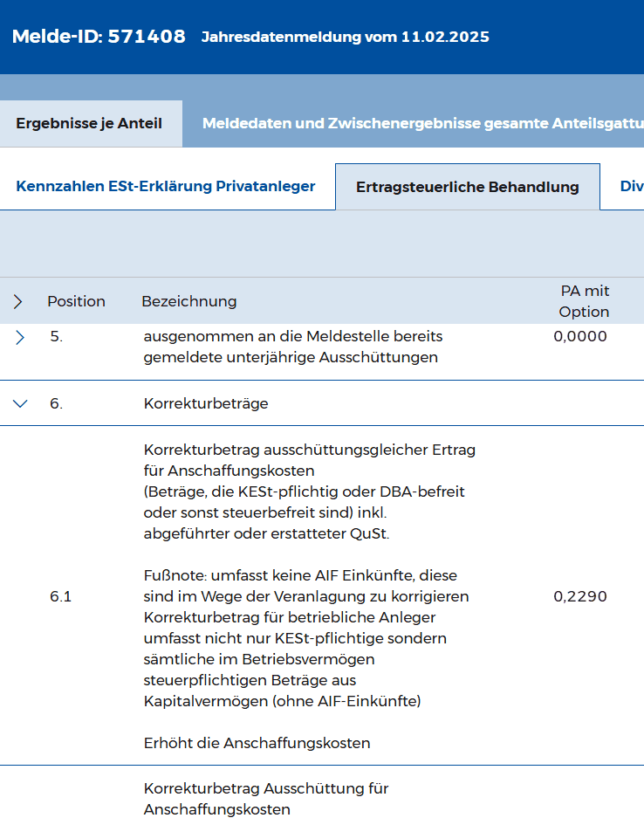
Task: Select value 0,2290 in row 6.1
Action: pos(579,596)
